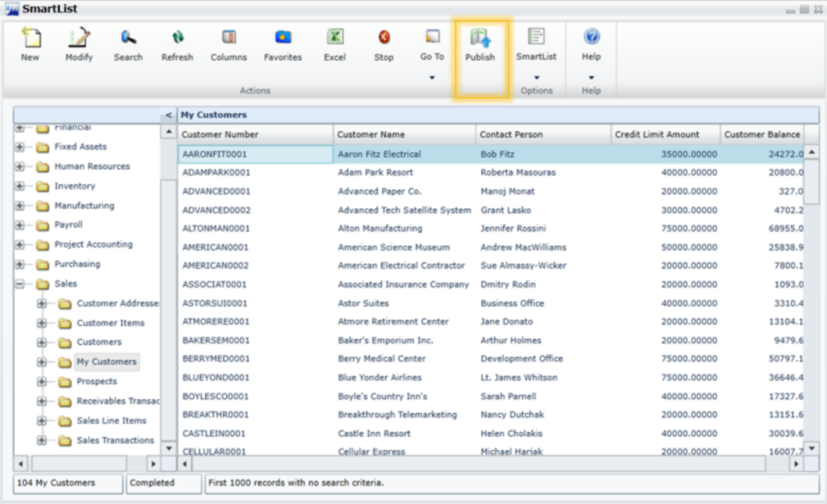Click contact Sarah Parnell
Image resolution: width=827 pixels, height=504 pixels.
pos(509,396)
